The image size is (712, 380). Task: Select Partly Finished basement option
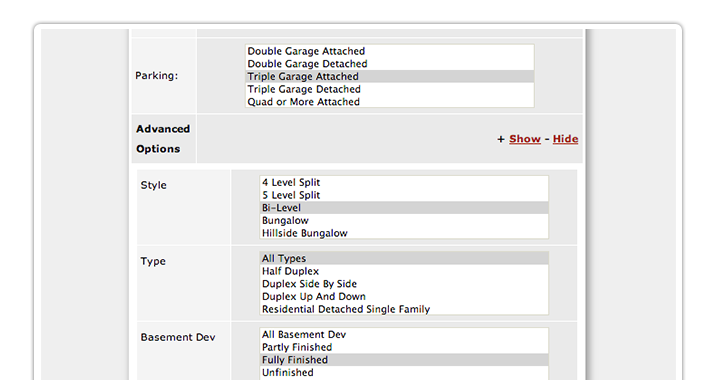click(x=404, y=348)
